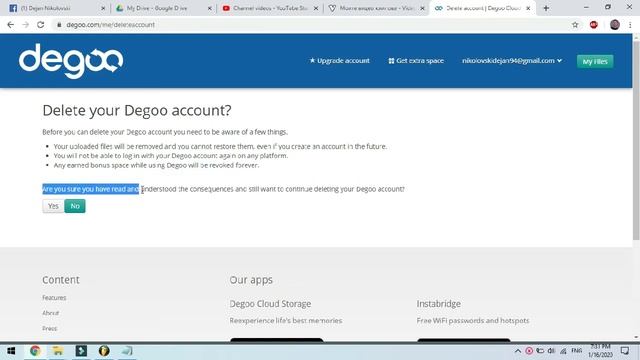The image size is (640, 360).
Task: Open Chrome from the taskbar
Action: click(35, 351)
